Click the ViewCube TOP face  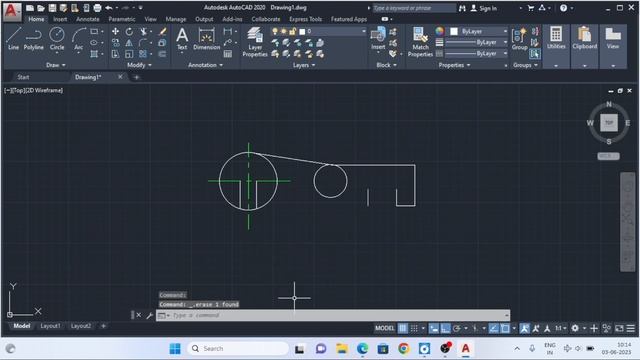point(609,122)
